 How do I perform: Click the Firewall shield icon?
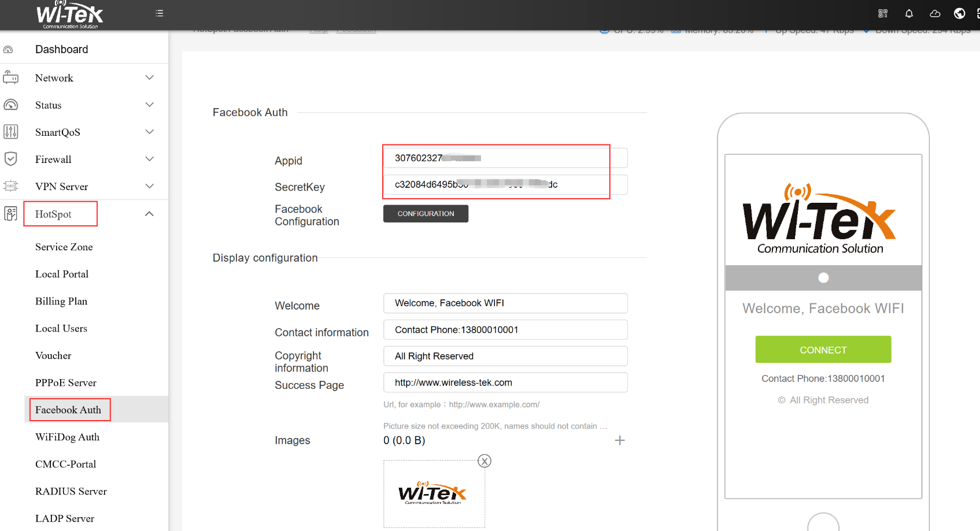10,159
